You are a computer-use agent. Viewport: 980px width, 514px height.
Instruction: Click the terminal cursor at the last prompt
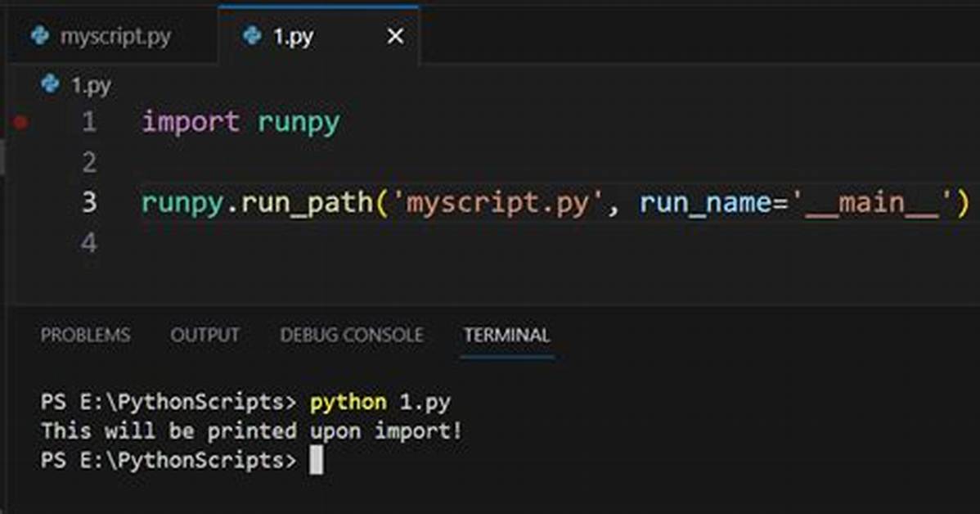click(x=317, y=461)
